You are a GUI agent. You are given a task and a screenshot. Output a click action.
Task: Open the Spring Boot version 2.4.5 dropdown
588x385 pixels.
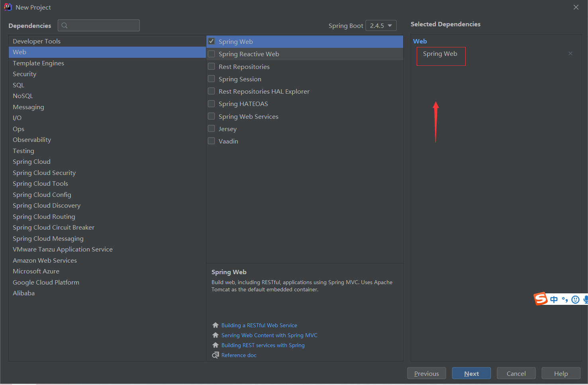pos(381,26)
